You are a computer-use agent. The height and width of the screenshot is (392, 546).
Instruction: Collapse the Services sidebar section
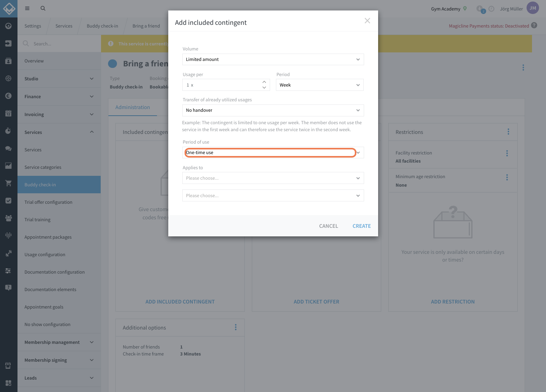coord(59,132)
